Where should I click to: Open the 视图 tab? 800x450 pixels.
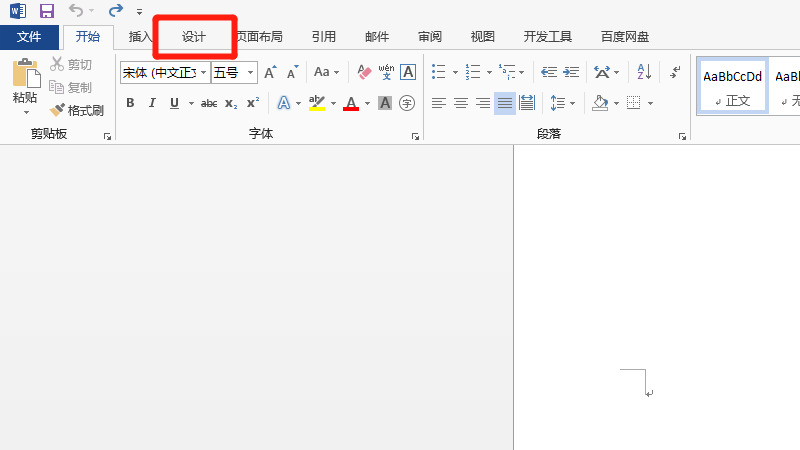point(483,37)
